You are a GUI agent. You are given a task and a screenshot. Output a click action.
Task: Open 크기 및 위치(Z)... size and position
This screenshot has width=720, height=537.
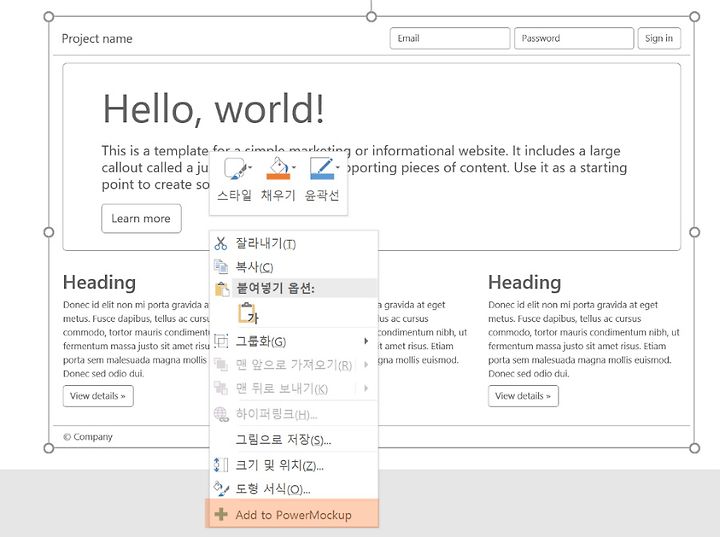(x=294, y=465)
